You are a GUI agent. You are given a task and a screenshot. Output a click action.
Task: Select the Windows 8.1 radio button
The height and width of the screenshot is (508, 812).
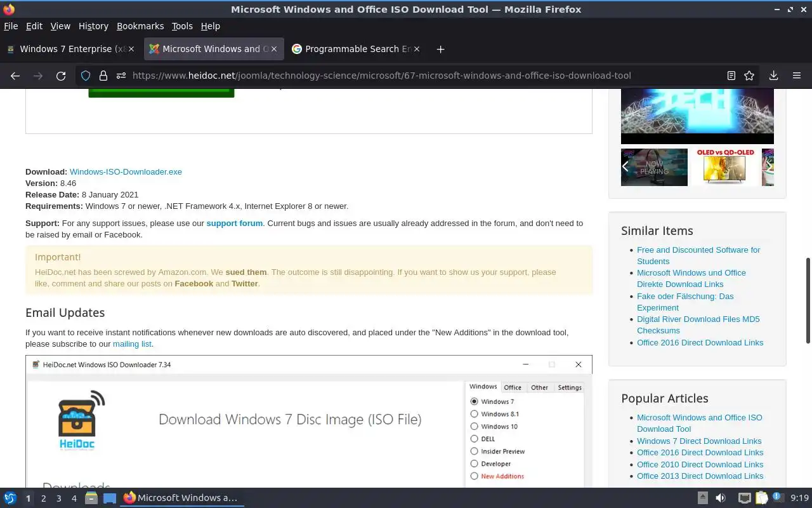(474, 414)
